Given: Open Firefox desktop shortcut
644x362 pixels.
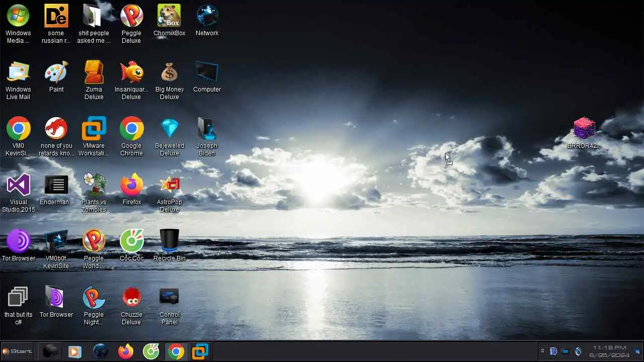Looking at the screenshot, I should click(x=131, y=189).
